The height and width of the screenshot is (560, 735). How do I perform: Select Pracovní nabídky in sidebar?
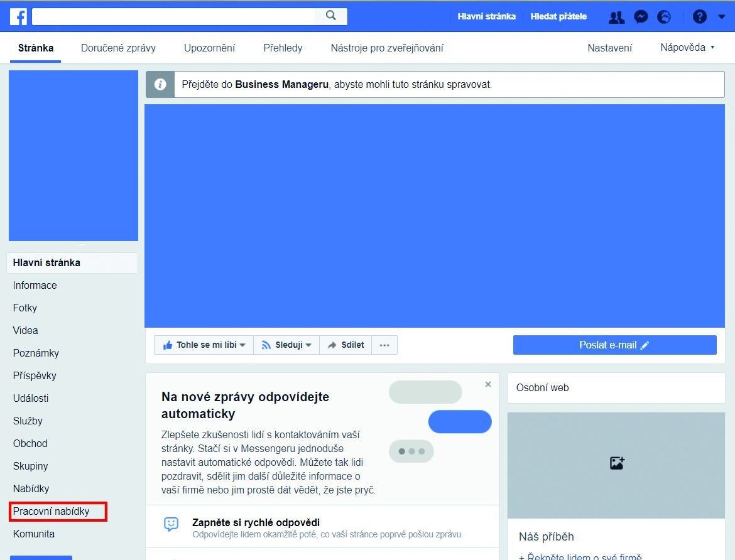52,511
